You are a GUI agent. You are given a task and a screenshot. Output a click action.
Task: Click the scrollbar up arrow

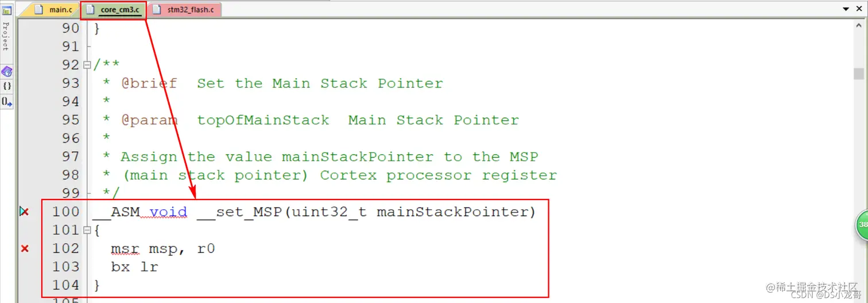[858, 25]
